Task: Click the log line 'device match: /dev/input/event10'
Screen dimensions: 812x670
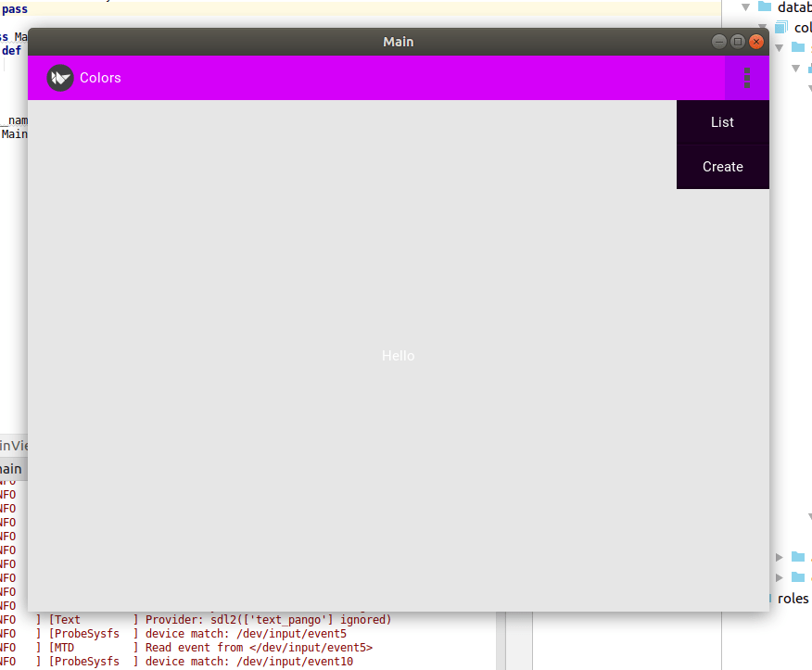Action: tap(249, 662)
